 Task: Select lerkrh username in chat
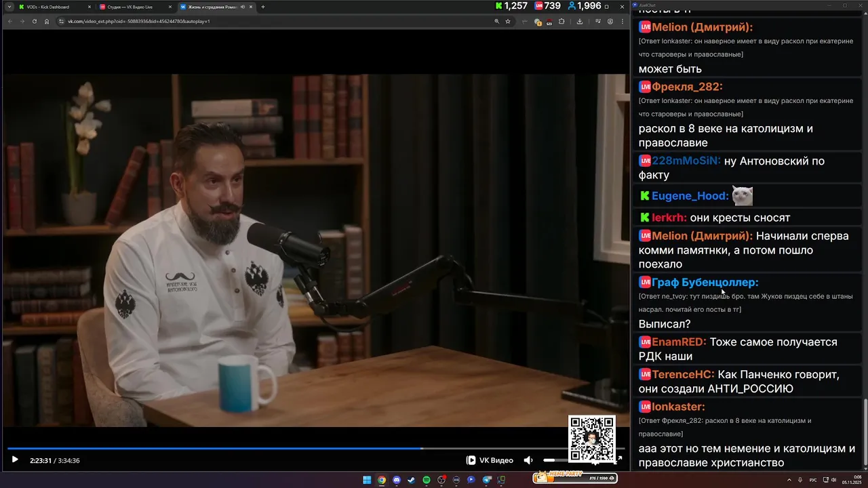[x=669, y=218]
